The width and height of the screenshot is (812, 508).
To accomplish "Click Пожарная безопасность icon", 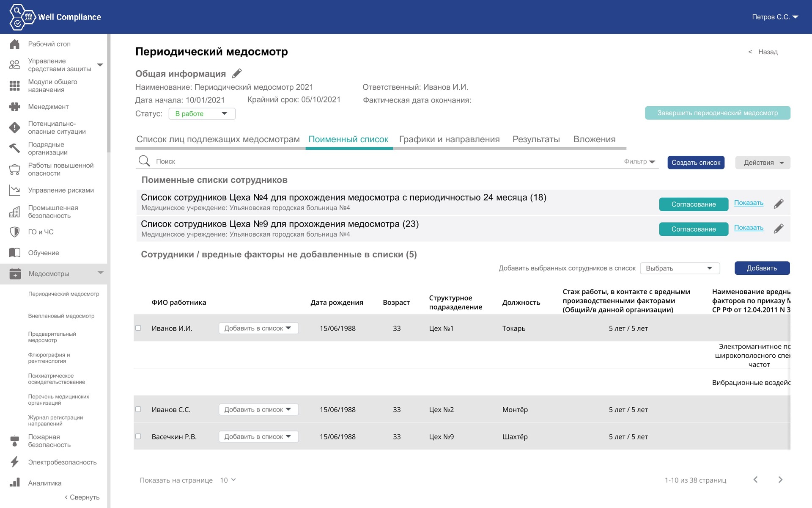I will (15, 441).
